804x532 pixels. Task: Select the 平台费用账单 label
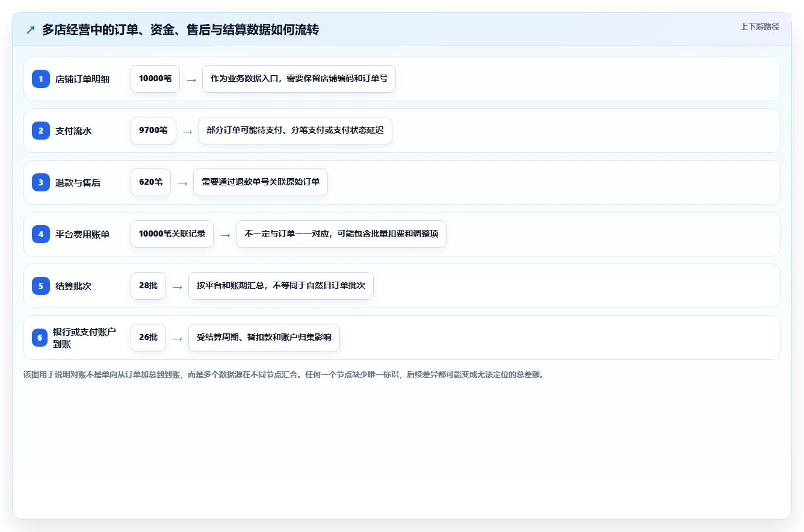(x=82, y=234)
